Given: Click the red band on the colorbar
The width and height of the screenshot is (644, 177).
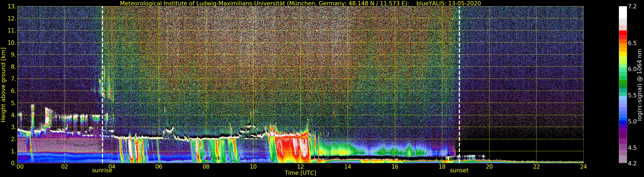Looking at the screenshot, I should (623, 34).
